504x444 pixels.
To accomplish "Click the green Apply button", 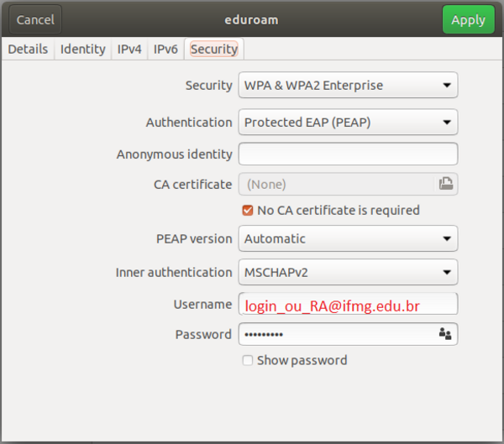I will [x=469, y=19].
